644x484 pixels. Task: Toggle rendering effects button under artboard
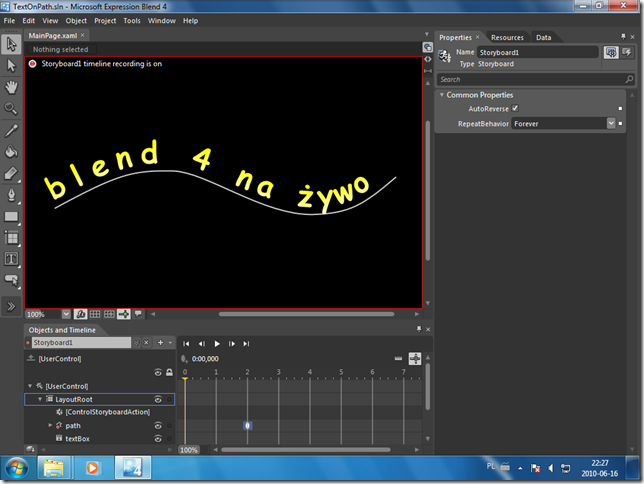pyautogui.click(x=80, y=314)
